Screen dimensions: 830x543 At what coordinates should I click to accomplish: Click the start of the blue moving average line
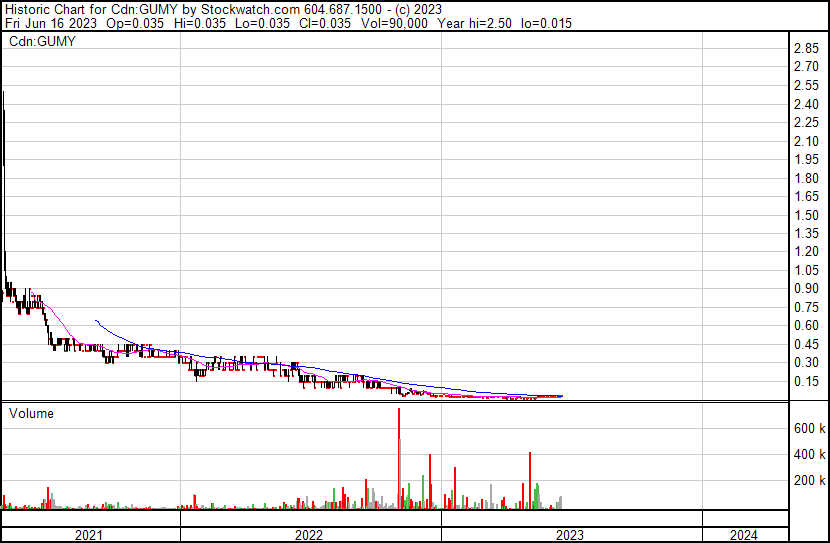(95, 320)
